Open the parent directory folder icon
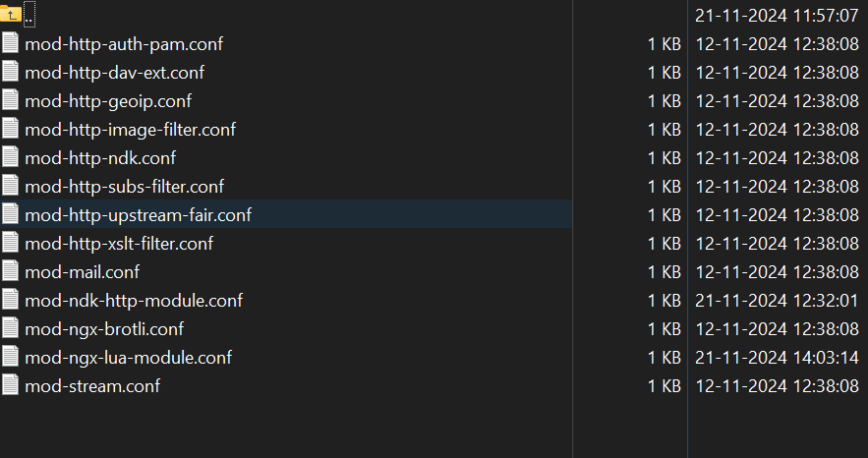Screen dimensions: 868x458 click(11, 15)
